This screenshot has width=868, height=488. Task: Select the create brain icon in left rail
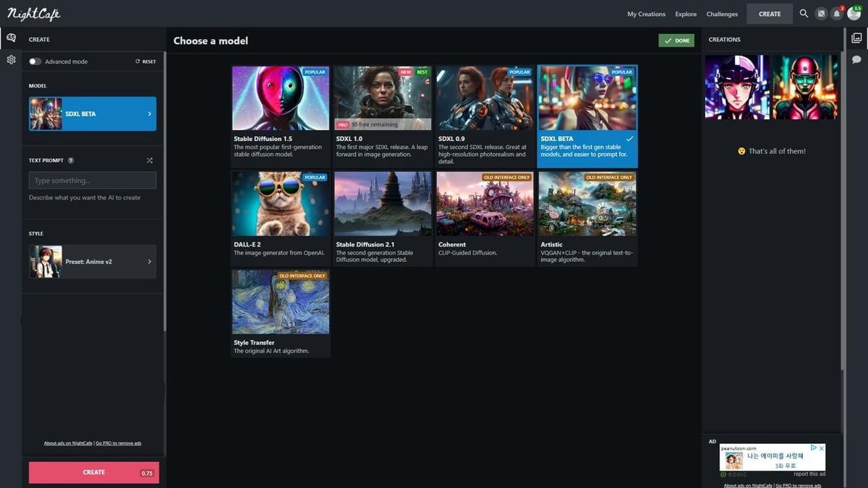[11, 38]
